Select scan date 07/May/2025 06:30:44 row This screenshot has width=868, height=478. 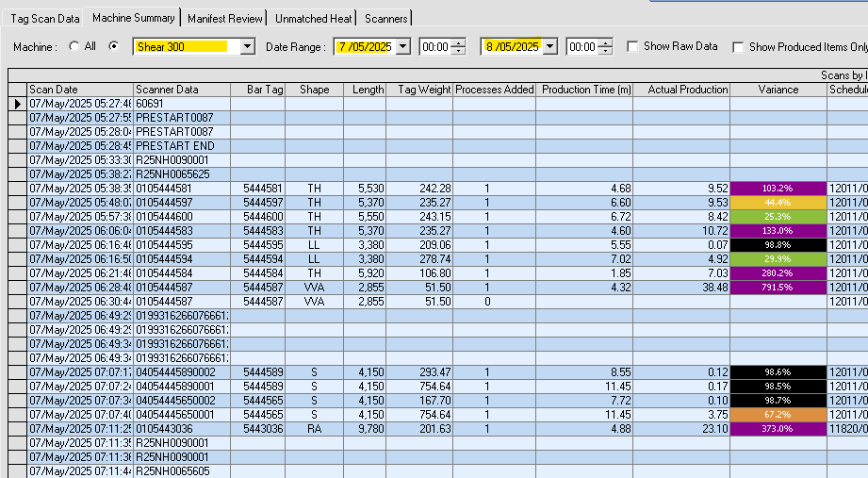tap(80, 302)
